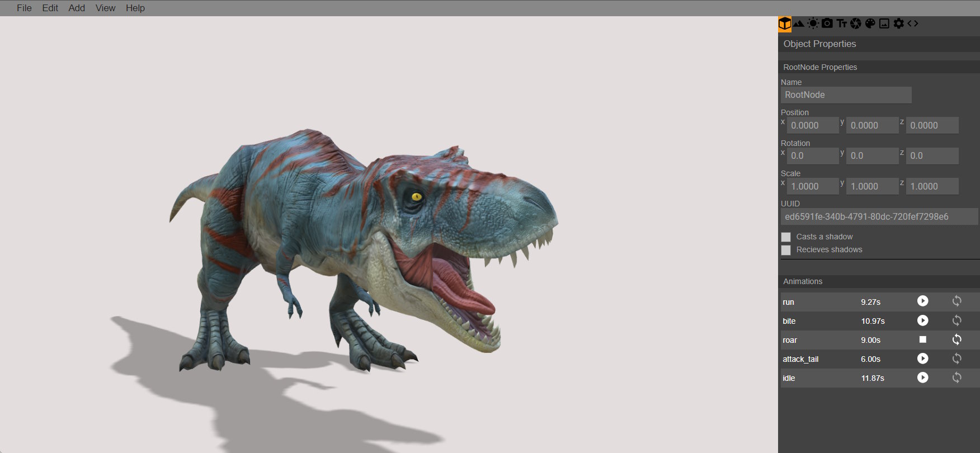Open the View menu
This screenshot has height=453, width=980.
pyautogui.click(x=105, y=8)
